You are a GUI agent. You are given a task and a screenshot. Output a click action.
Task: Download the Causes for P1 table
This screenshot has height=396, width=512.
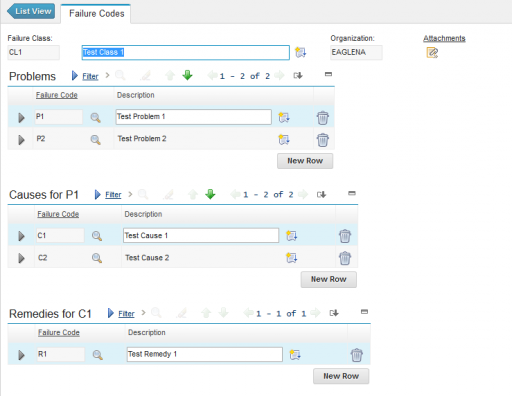pyautogui.click(x=321, y=194)
